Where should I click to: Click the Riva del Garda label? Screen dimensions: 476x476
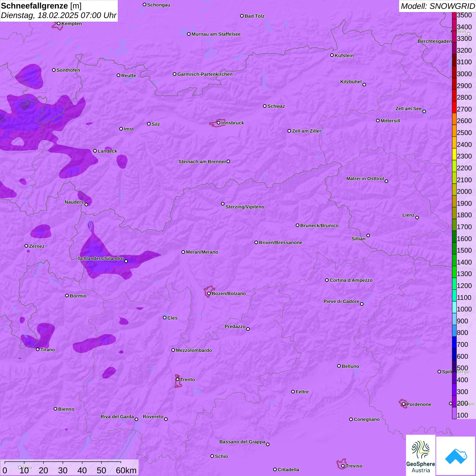pos(117,417)
